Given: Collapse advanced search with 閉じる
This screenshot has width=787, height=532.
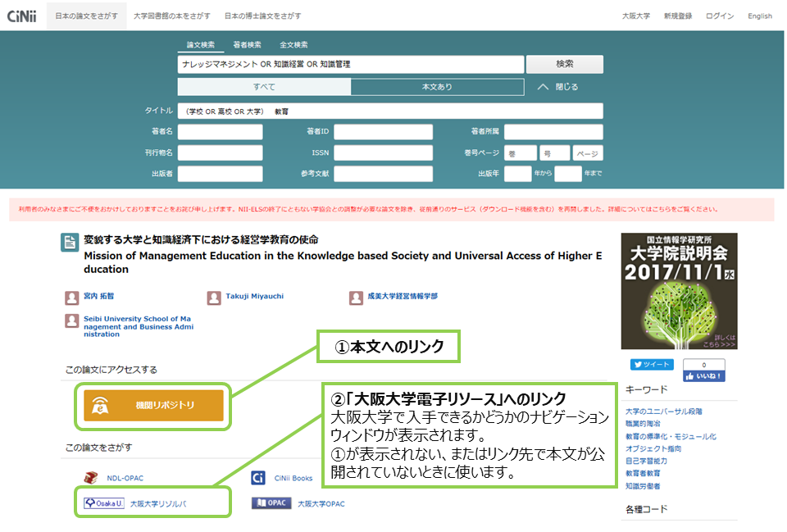Looking at the screenshot, I should pos(557,87).
